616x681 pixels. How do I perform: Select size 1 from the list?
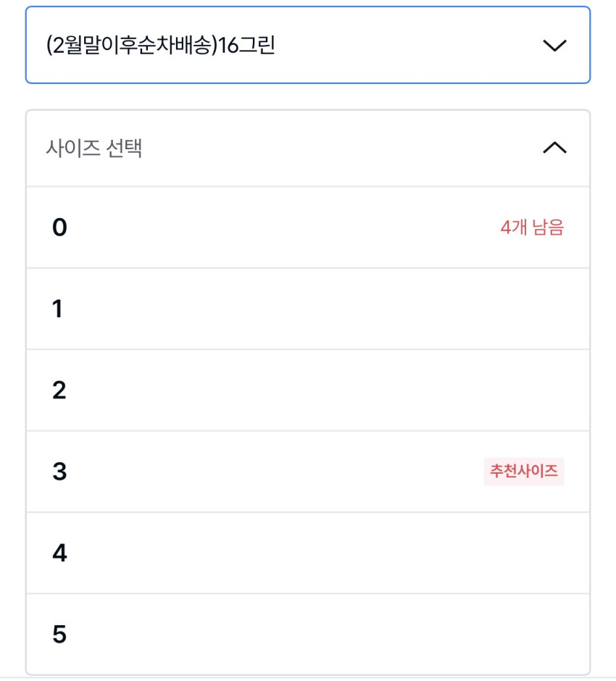(308, 309)
